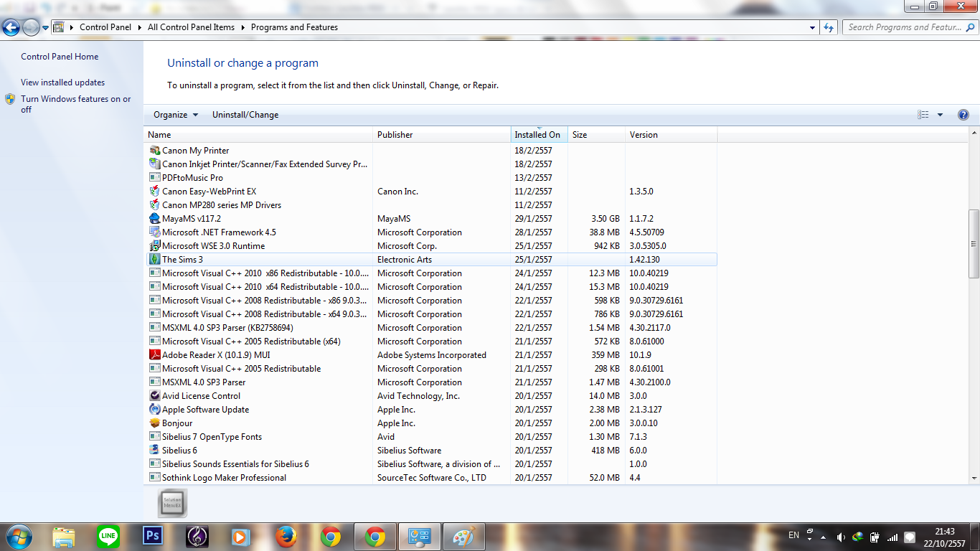
Task: Click the change view icon in toolbar
Action: tap(923, 115)
